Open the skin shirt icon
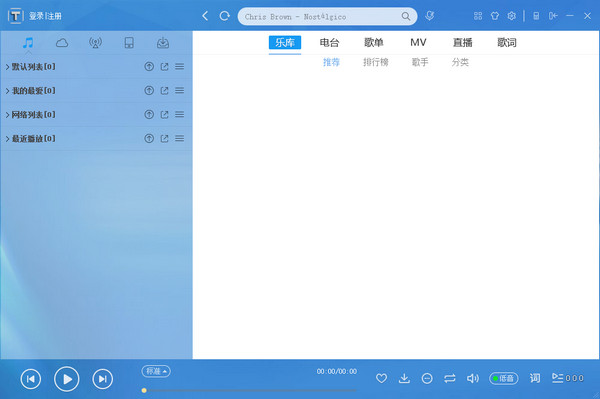 [x=495, y=16]
